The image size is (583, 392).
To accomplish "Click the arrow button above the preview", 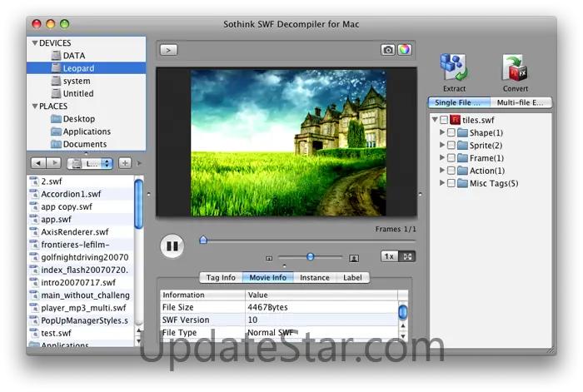I will (x=168, y=50).
